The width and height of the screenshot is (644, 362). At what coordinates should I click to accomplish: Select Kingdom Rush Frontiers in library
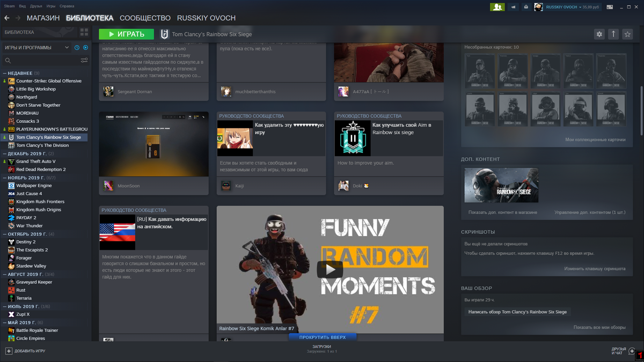(x=40, y=202)
